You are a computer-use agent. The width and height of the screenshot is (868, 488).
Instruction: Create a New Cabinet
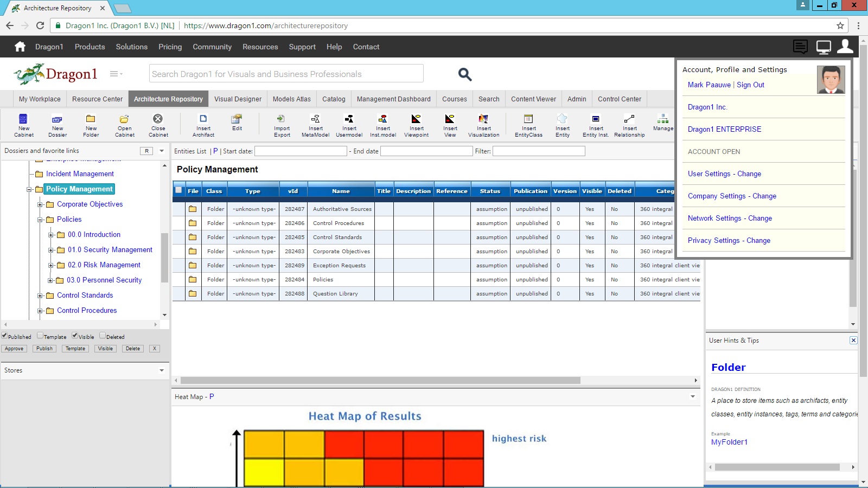click(23, 125)
